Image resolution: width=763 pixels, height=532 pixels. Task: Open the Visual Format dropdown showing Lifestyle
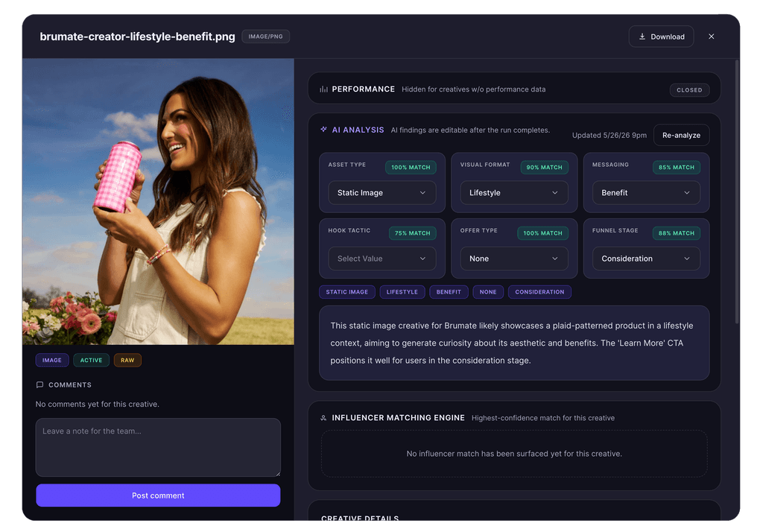pyautogui.click(x=514, y=193)
